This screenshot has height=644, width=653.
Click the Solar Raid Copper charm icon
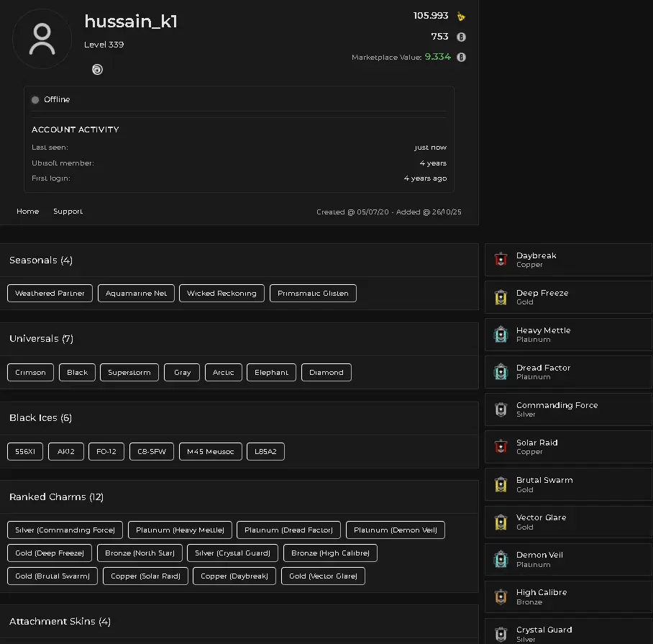[x=501, y=447]
